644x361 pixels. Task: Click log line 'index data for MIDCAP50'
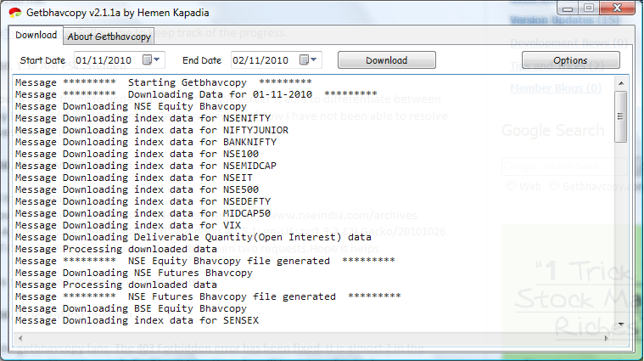pos(143,214)
